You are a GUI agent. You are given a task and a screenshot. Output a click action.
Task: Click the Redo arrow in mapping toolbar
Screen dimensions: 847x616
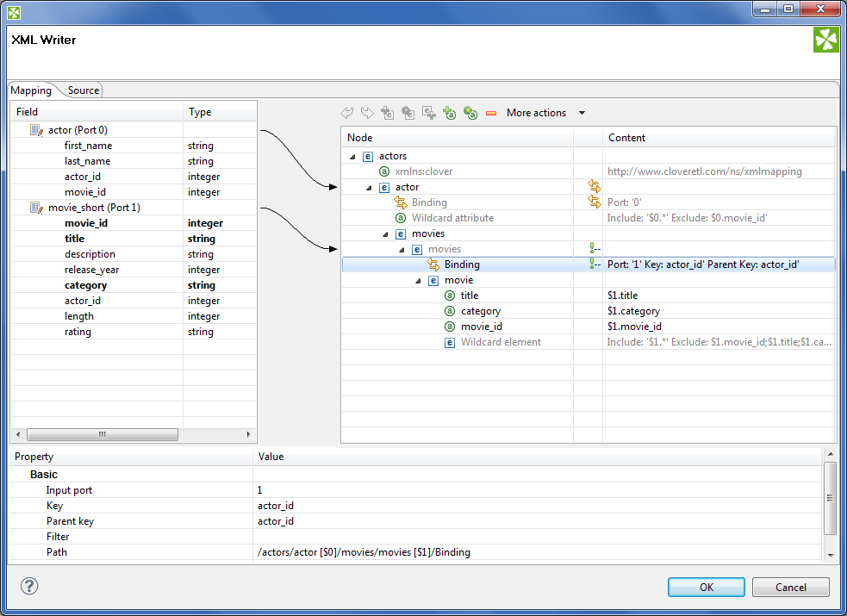[367, 112]
